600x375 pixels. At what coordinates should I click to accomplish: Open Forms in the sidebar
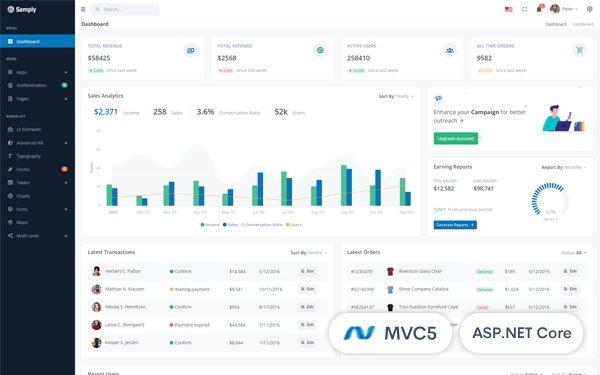38,169
